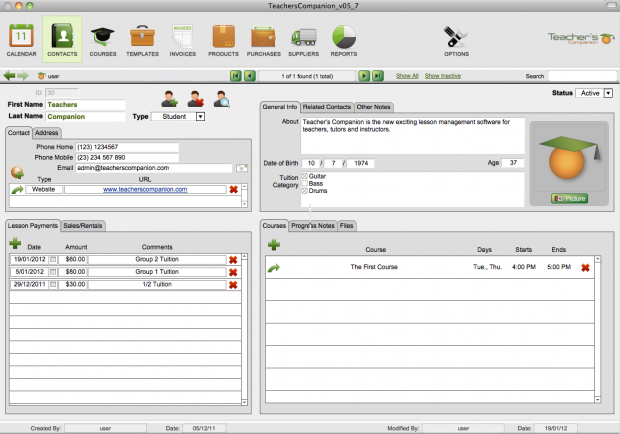Open the Suppliers truck icon
Screen dimensions: 620x434
[x=304, y=40]
